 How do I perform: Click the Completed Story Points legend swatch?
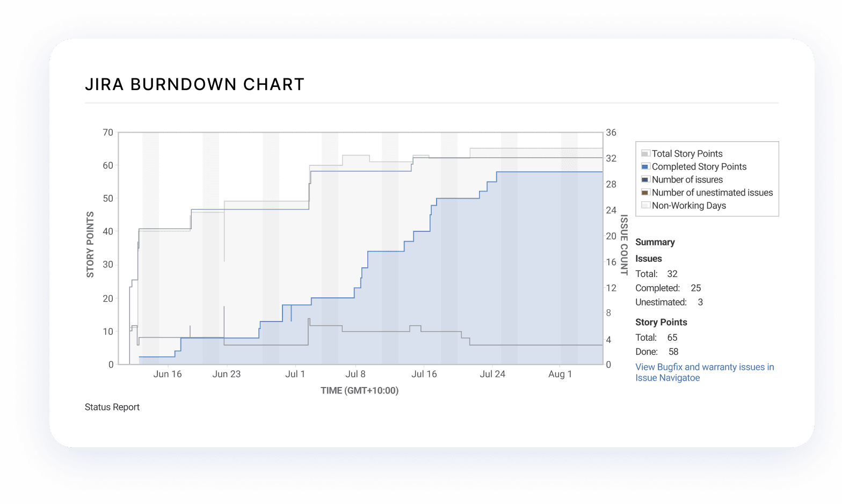point(645,166)
